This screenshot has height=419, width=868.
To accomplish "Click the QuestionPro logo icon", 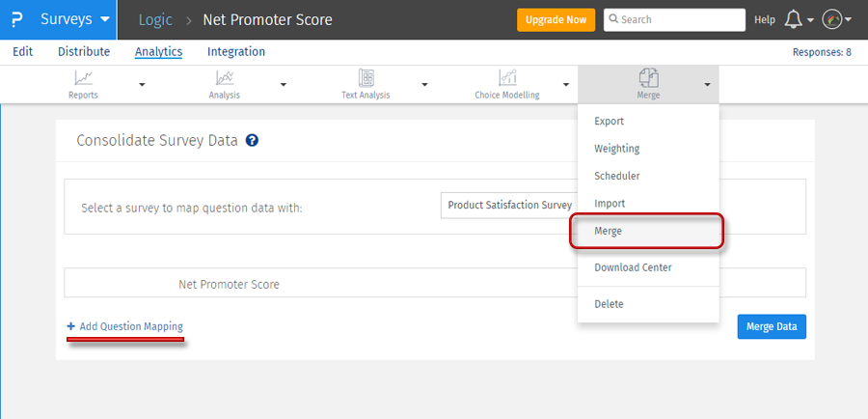I will (x=16, y=19).
